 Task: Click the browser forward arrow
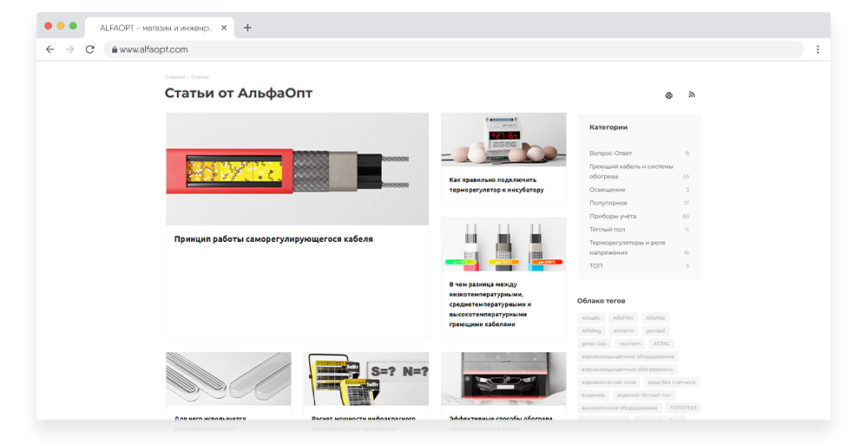pos(69,49)
